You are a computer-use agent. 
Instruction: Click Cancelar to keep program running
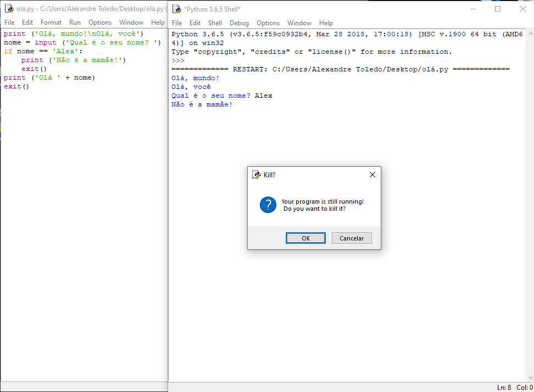[x=352, y=238]
